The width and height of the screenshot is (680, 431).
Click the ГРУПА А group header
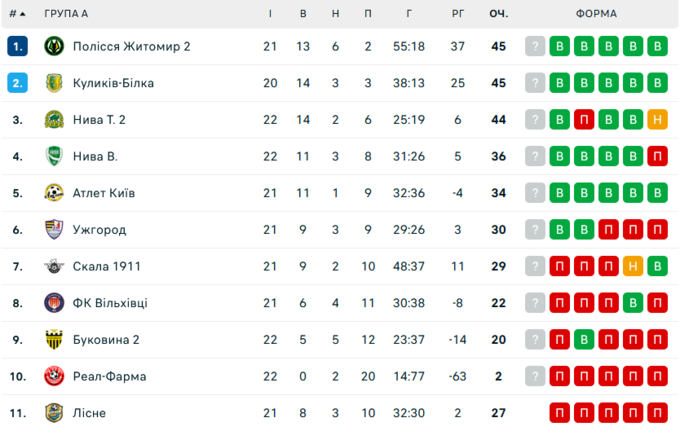pyautogui.click(x=66, y=14)
